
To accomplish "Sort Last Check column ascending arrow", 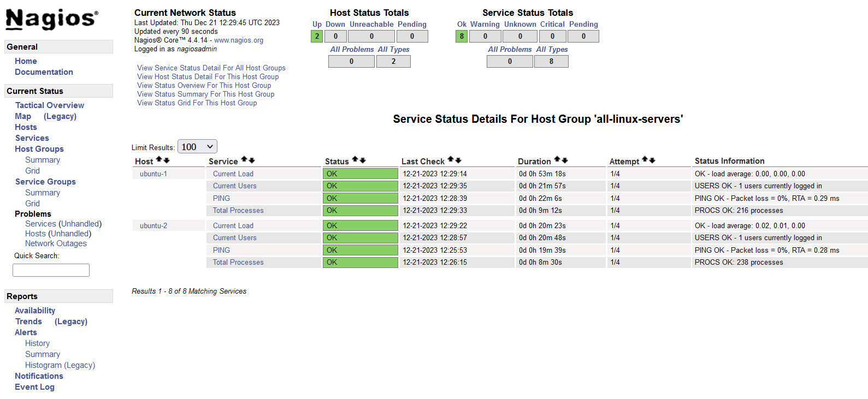I will tap(451, 160).
